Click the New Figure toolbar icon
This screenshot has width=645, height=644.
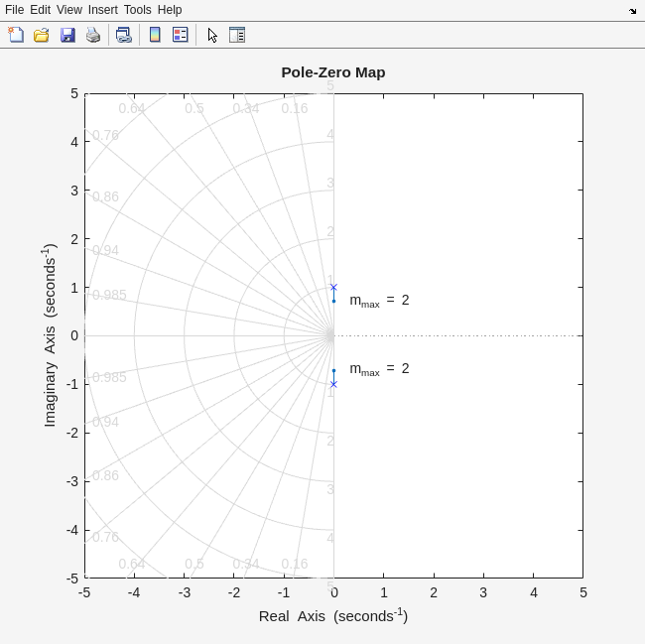[16, 35]
